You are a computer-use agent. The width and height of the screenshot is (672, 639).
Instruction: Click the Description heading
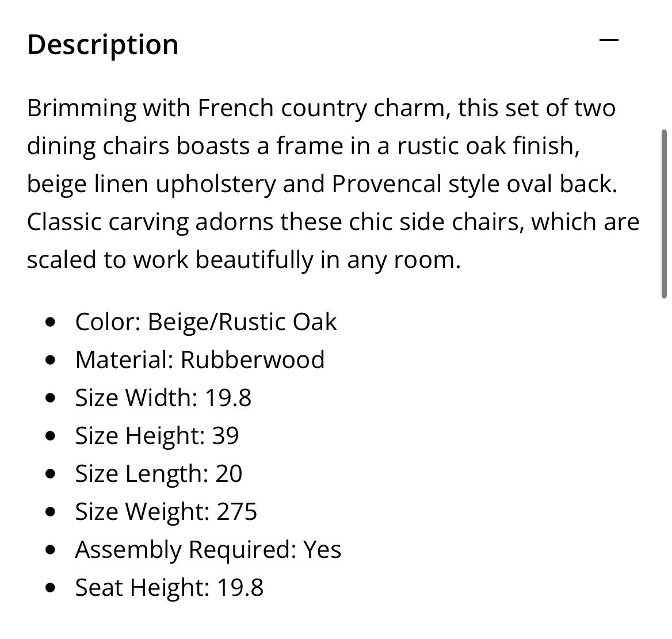(103, 44)
